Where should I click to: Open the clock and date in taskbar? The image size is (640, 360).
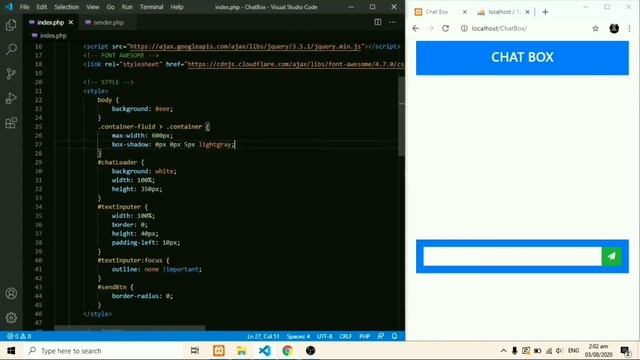coord(598,351)
